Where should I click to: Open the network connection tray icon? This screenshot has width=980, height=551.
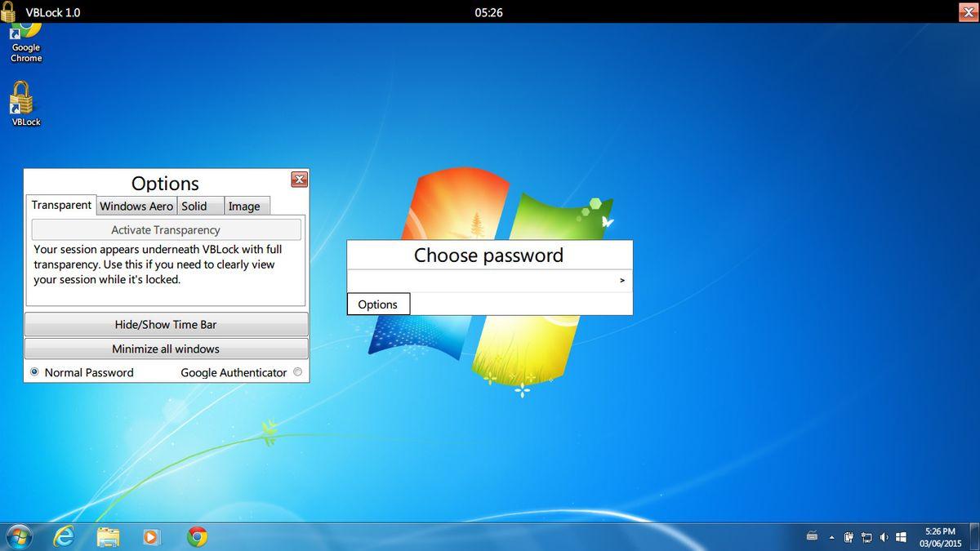(866, 537)
